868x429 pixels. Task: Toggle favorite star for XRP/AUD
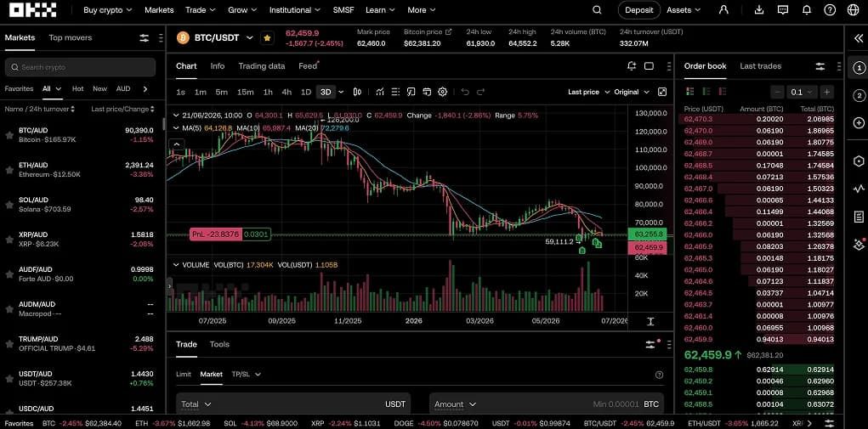click(9, 240)
